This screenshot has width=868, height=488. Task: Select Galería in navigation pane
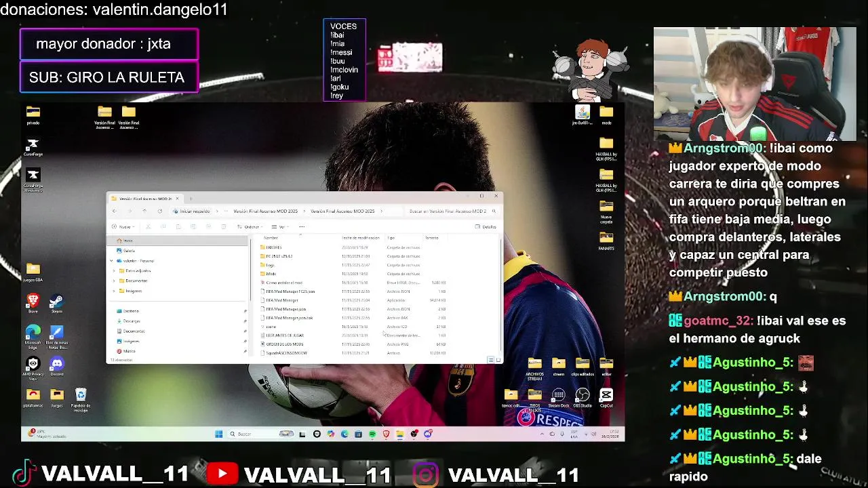[x=125, y=251]
